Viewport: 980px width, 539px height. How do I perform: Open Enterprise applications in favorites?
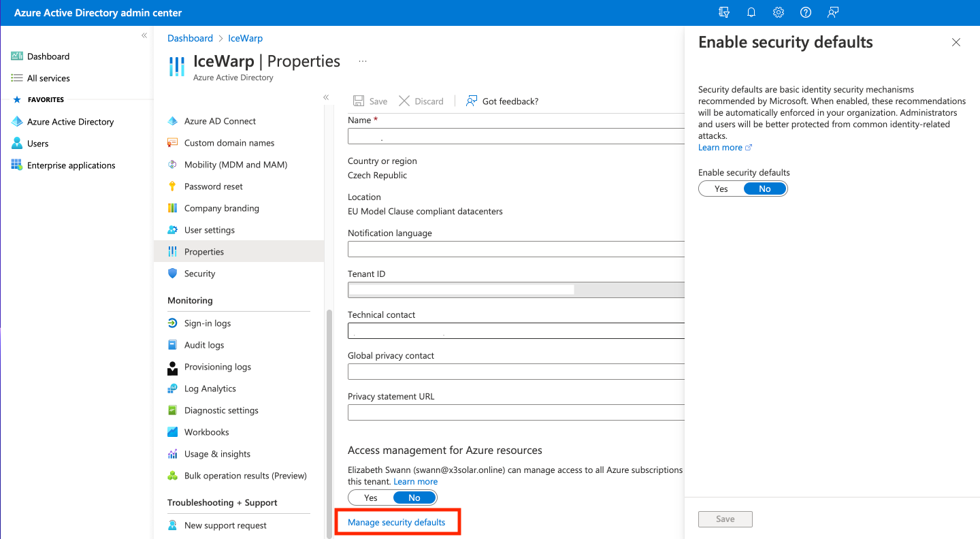pyautogui.click(x=71, y=165)
